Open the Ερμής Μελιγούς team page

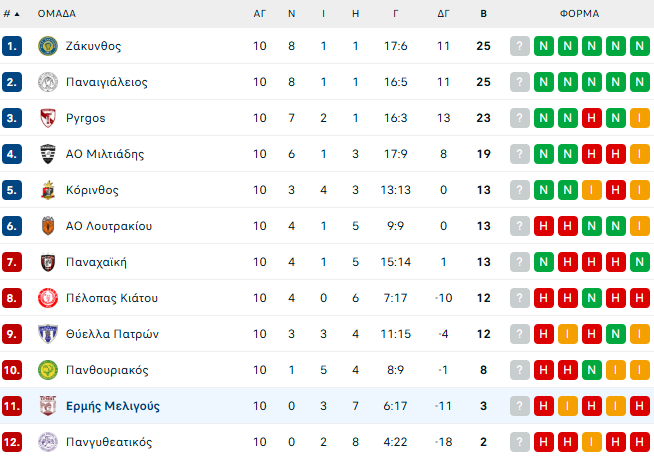pyautogui.click(x=112, y=406)
